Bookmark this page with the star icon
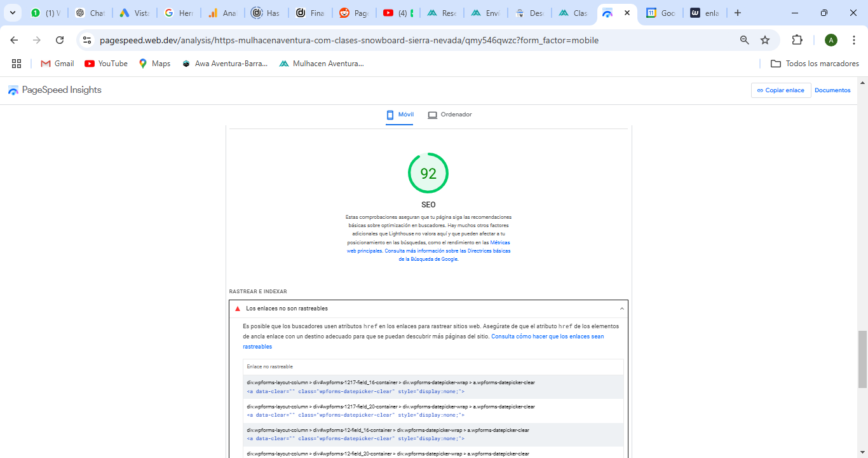Viewport: 868px width, 458px height. (765, 40)
